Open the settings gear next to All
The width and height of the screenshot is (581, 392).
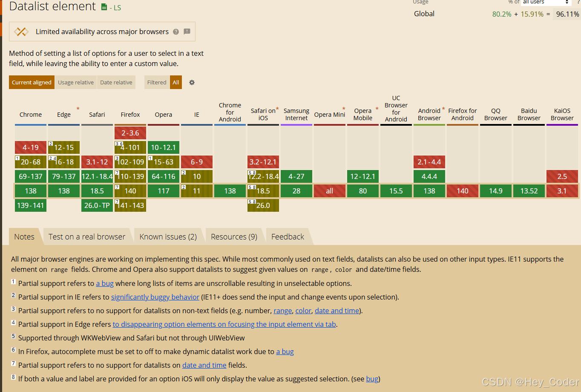[x=192, y=82]
